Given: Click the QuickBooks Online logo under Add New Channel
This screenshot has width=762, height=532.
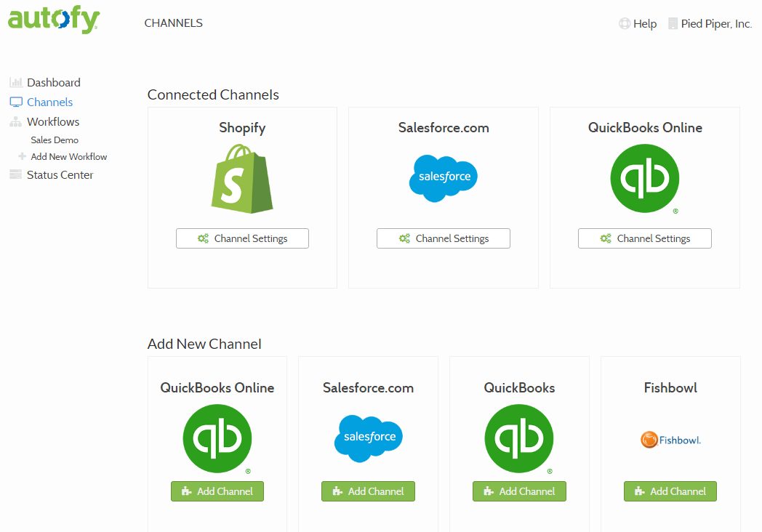Looking at the screenshot, I should click(x=217, y=439).
